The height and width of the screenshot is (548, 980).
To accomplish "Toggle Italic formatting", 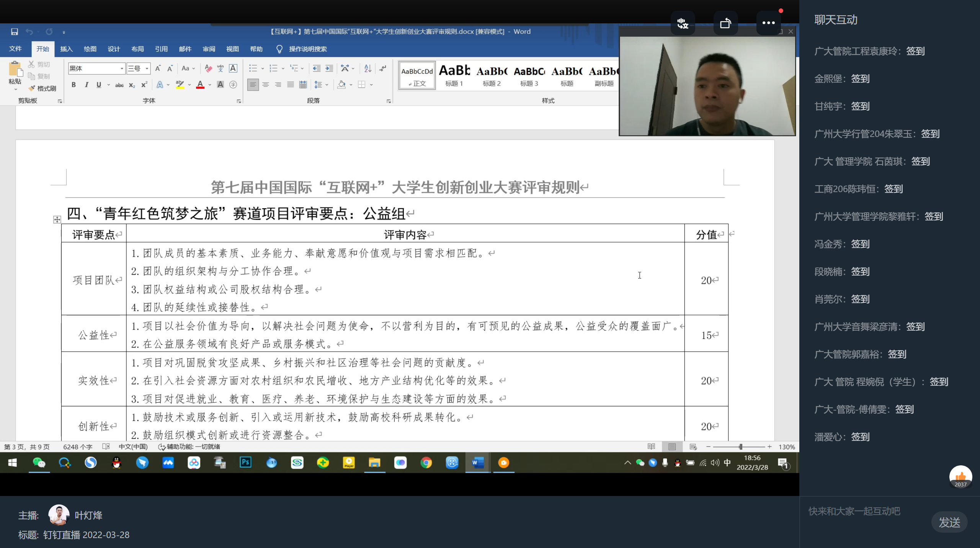I will tap(87, 85).
